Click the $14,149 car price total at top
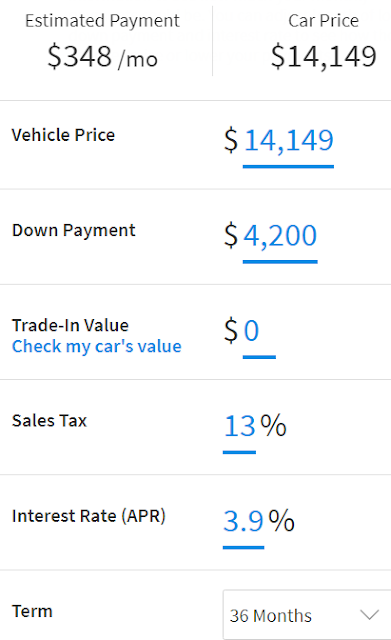391x640 pixels. coord(323,57)
